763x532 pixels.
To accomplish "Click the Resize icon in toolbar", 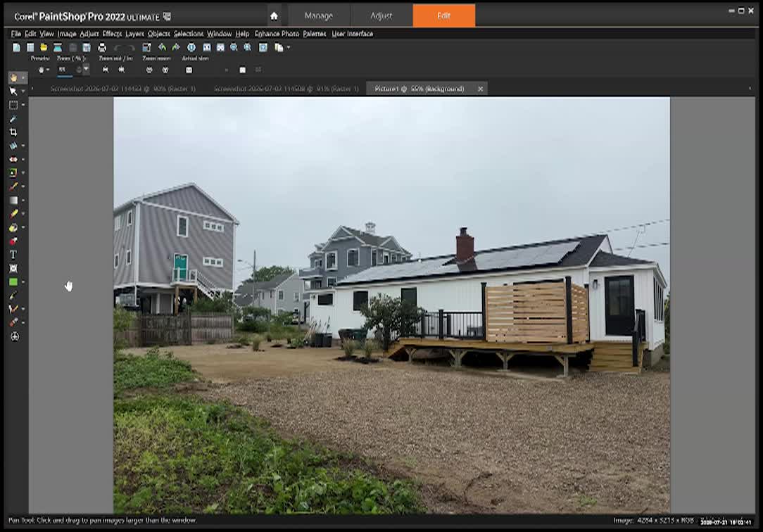I will coord(146,47).
